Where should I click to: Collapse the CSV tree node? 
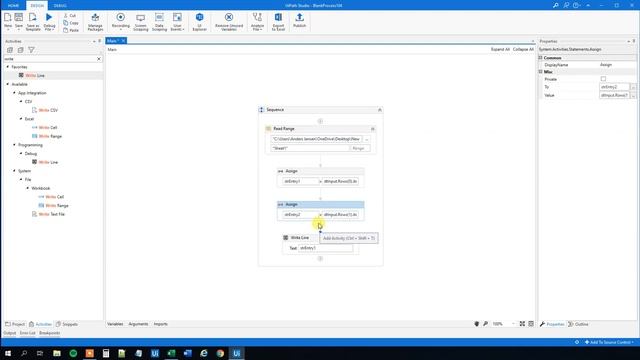(x=21, y=102)
